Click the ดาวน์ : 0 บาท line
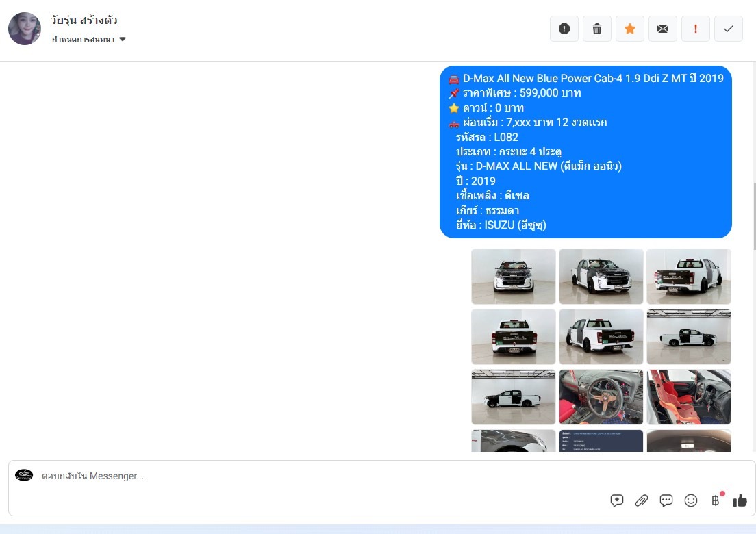The width and height of the screenshot is (756, 534). tap(486, 108)
